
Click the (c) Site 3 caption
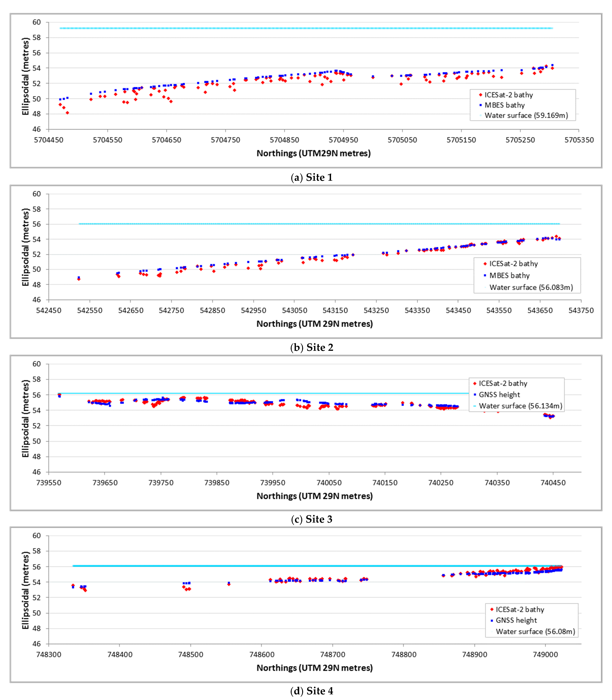point(311,519)
